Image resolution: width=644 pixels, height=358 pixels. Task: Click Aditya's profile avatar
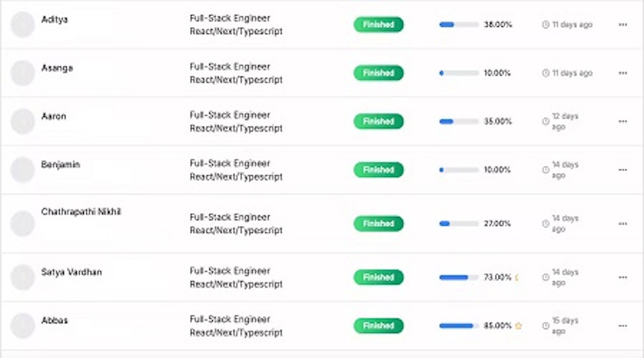tap(23, 25)
